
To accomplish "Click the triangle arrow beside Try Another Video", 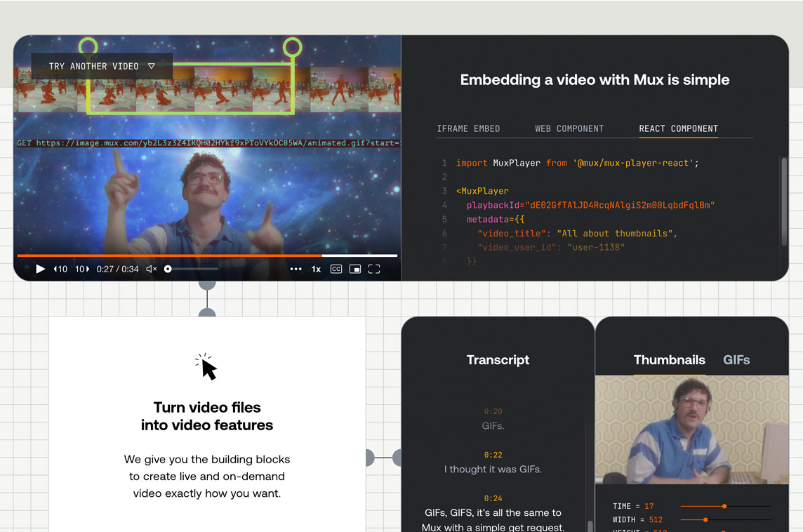I will coord(151,66).
